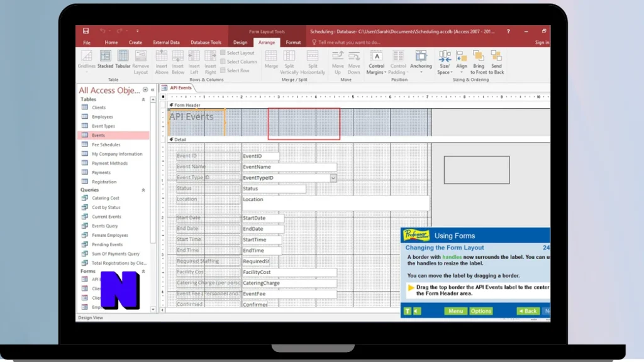
Task: Click the Select Layout option
Action: point(237,53)
